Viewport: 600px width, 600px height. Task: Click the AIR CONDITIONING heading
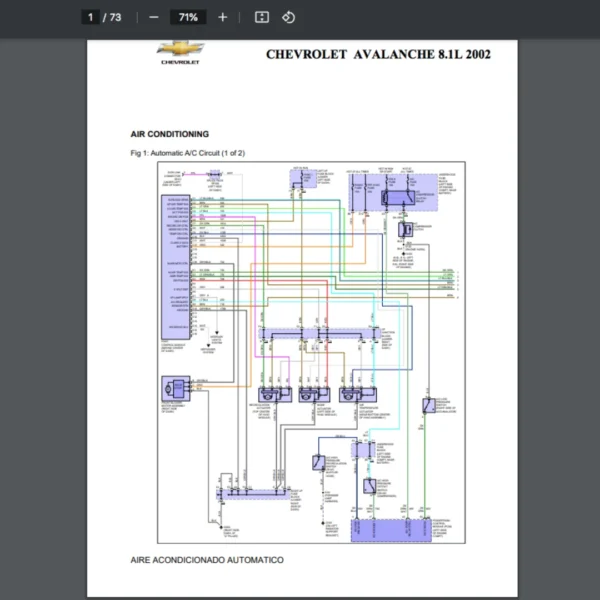[x=169, y=133]
